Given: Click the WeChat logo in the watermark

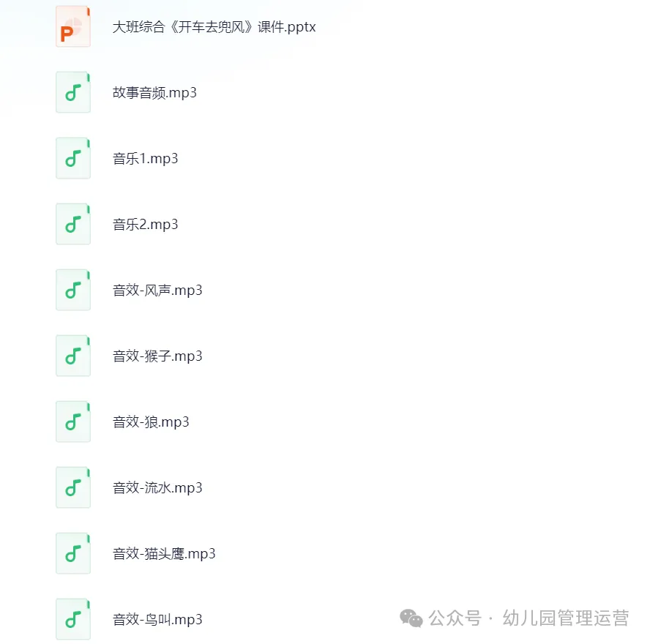Looking at the screenshot, I should point(411,618).
